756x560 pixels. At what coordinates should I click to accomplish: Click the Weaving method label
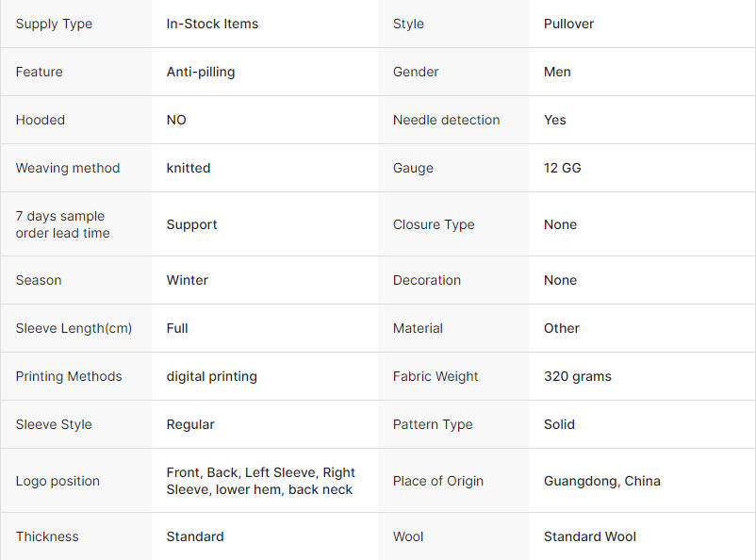pos(68,168)
